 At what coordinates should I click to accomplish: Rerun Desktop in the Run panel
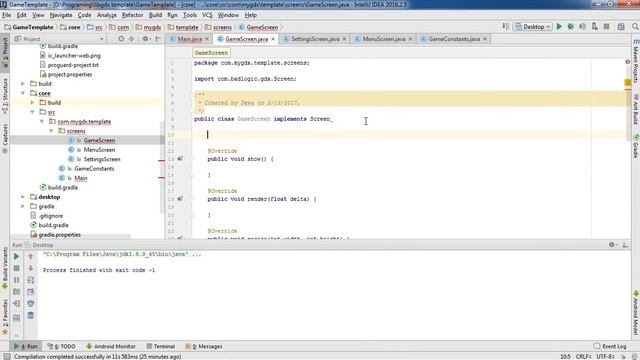tap(16, 256)
